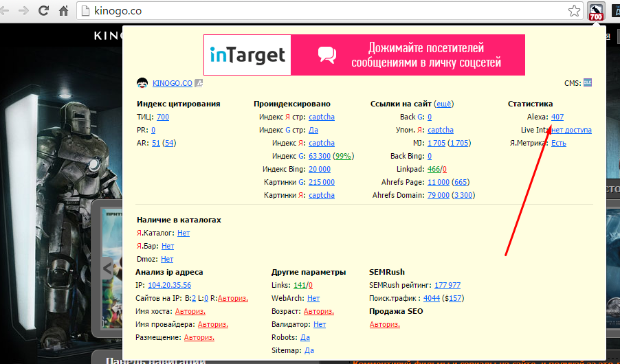Open the inTarget advertisement banner
Image resolution: width=620 pixels, height=364 pixels.
(x=364, y=55)
